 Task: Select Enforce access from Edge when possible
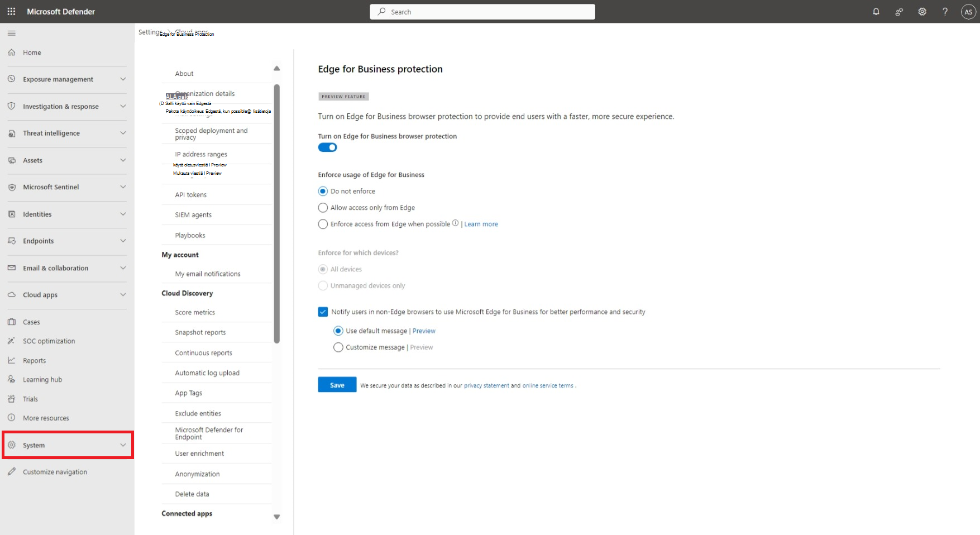(x=323, y=224)
